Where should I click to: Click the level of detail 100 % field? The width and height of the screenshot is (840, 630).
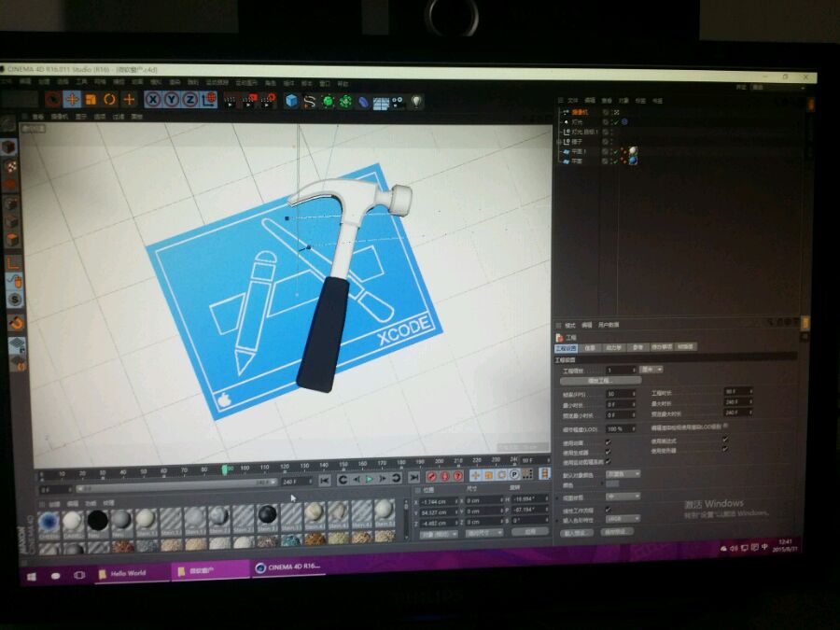click(621, 429)
